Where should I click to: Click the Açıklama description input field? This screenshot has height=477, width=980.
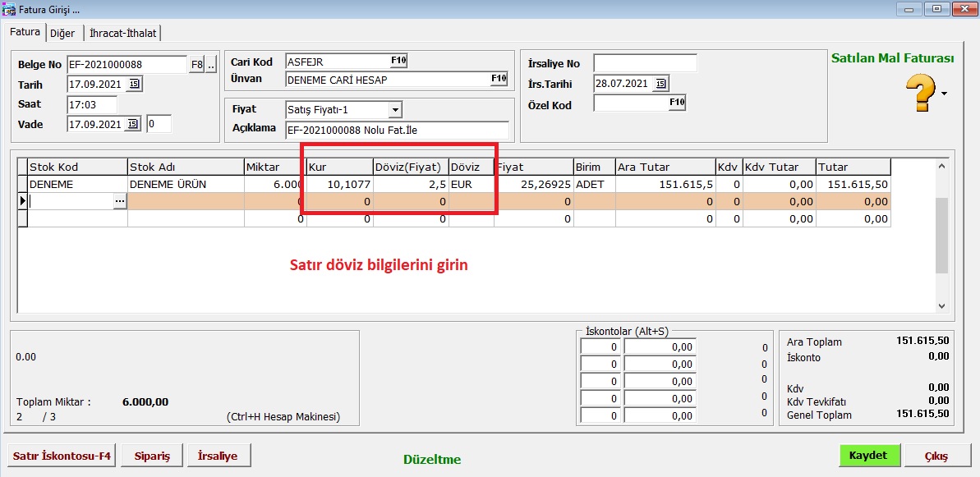point(396,130)
